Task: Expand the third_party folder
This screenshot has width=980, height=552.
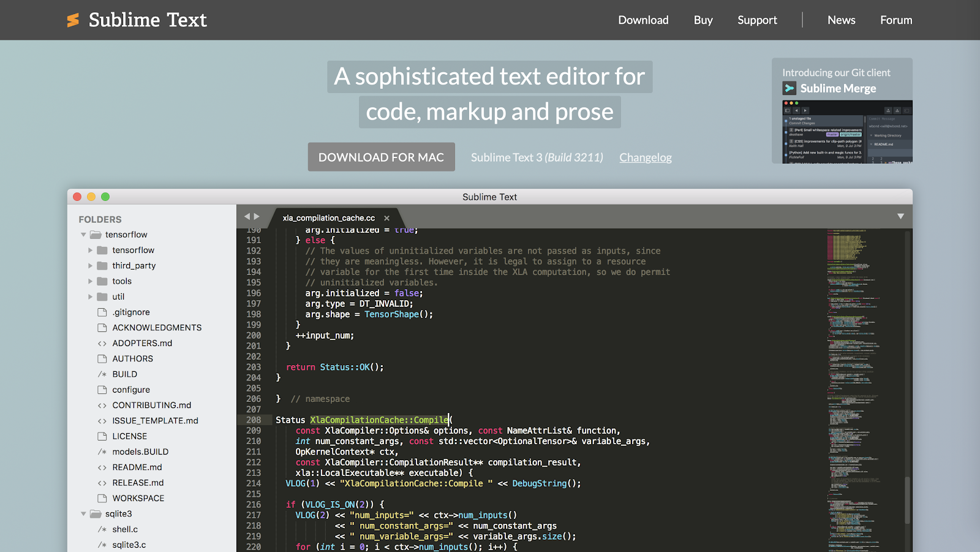Action: click(90, 266)
